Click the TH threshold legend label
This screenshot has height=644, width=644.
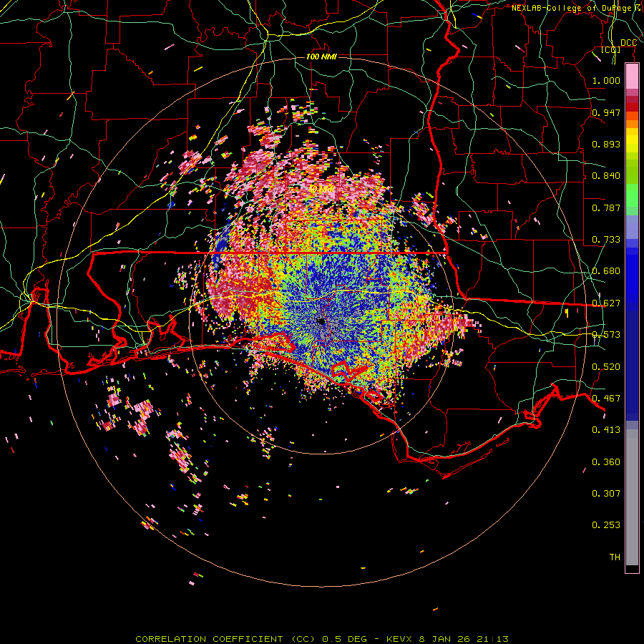pos(615,557)
